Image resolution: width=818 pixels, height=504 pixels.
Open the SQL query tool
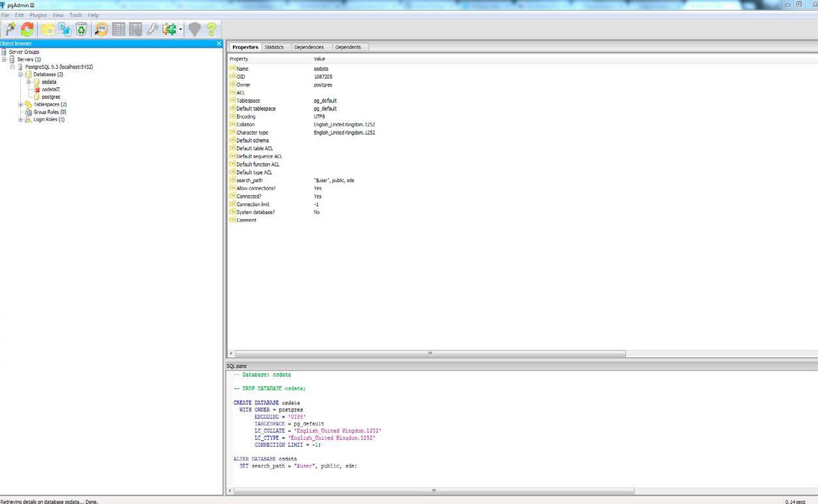click(x=102, y=29)
